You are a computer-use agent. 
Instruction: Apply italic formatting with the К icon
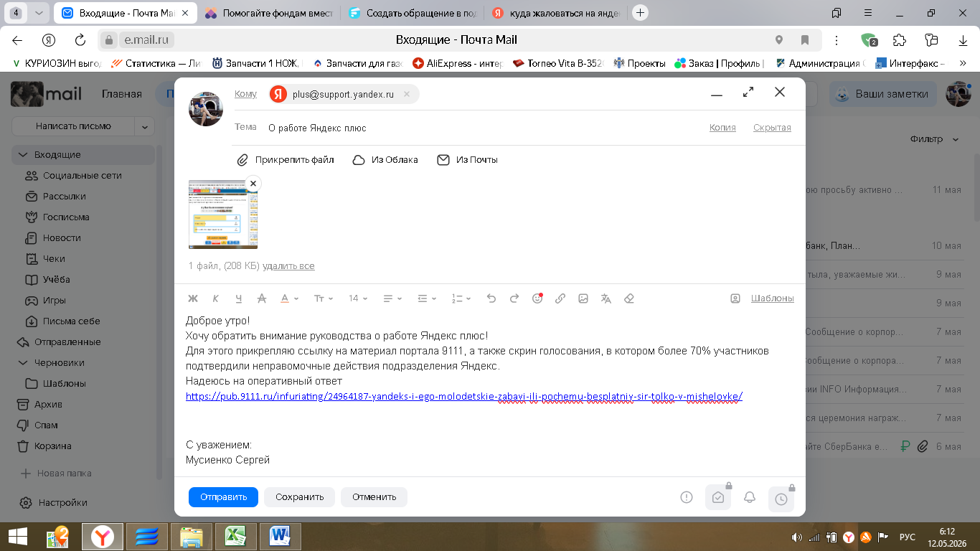215,298
